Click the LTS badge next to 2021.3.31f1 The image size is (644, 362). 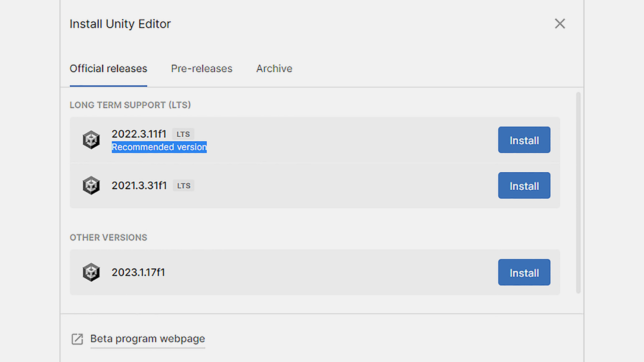(x=184, y=186)
